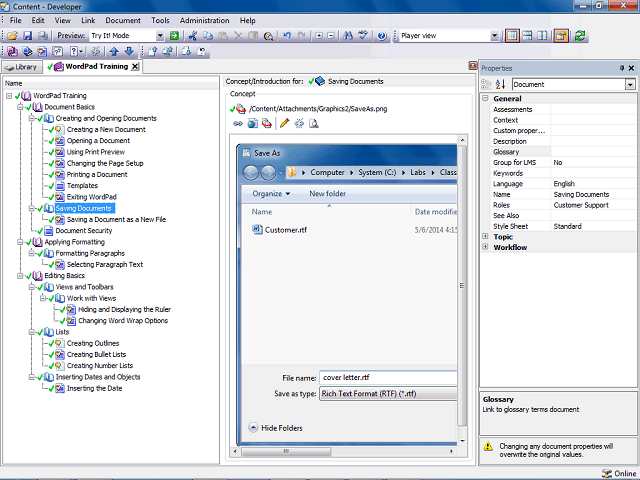
Task: Click the Categorized view icon in Properties
Action: click(x=486, y=84)
